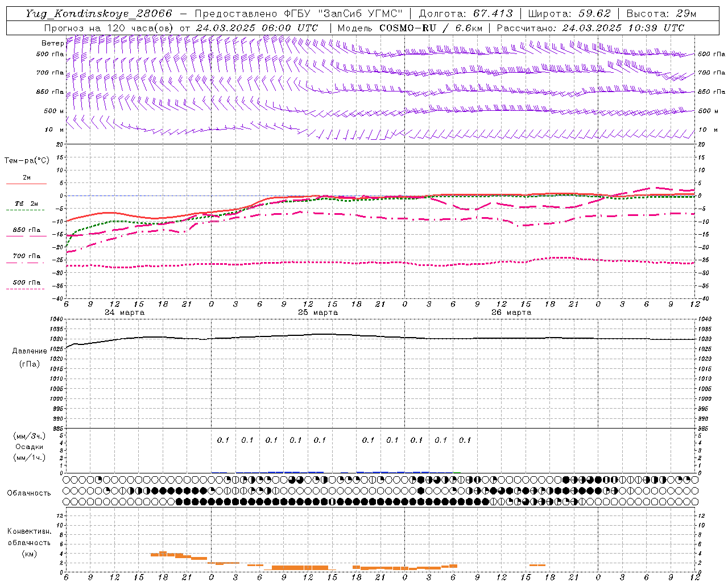Click the left 10 м wind level label
This screenshot has height=582, width=728.
click(54, 130)
